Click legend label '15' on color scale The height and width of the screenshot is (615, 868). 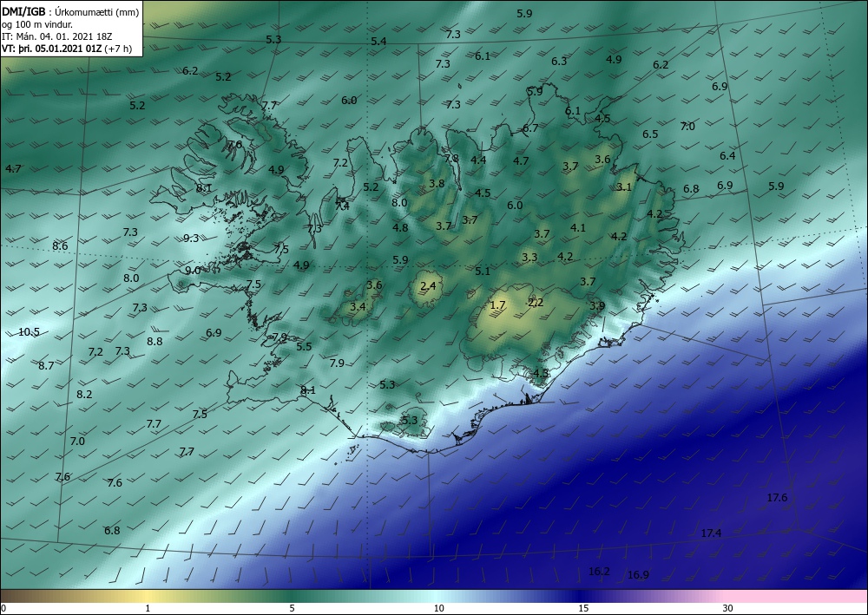click(x=583, y=608)
